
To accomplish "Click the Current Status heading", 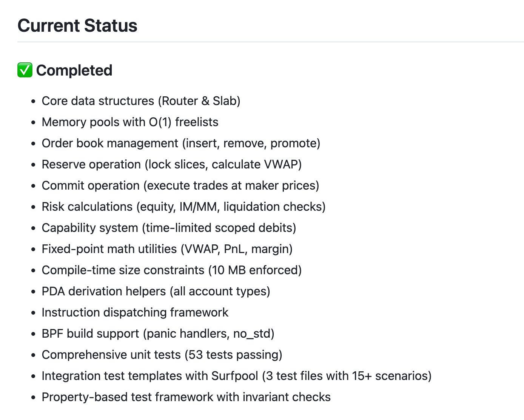I will click(77, 26).
